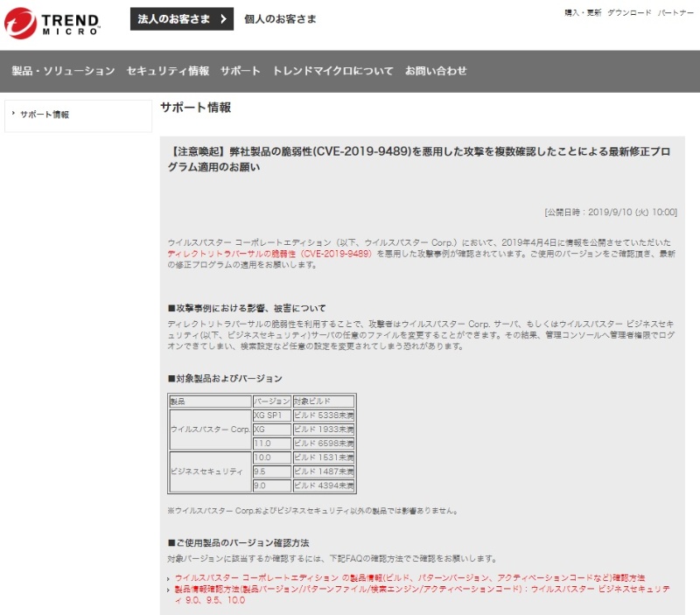Viewport: 700px width, 615px height.
Task: Click the Trend Micro logo
Action: pos(52,21)
